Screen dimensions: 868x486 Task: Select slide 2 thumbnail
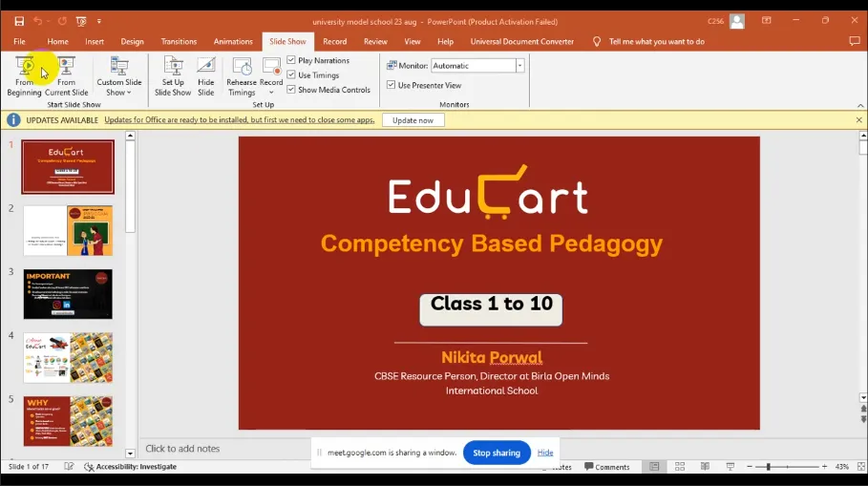(68, 230)
